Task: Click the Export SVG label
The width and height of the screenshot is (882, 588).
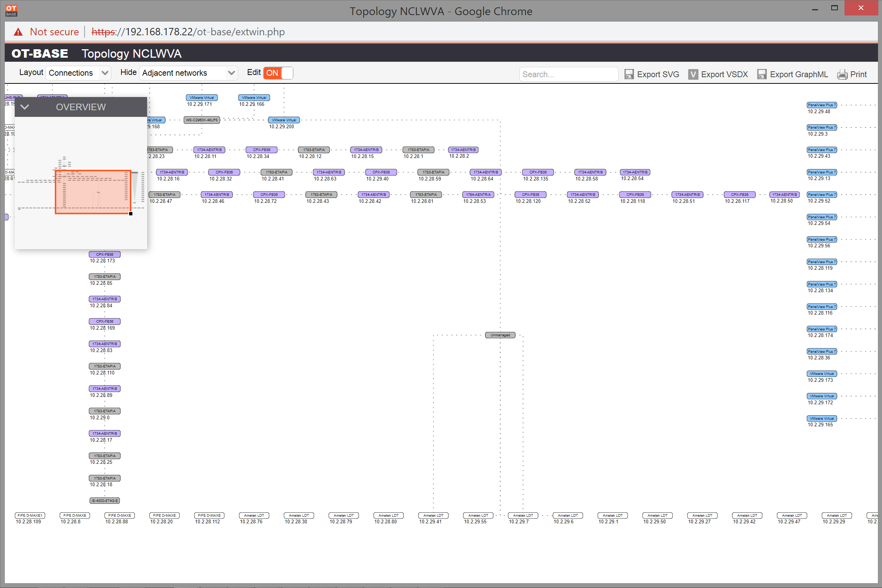Action: click(x=658, y=74)
